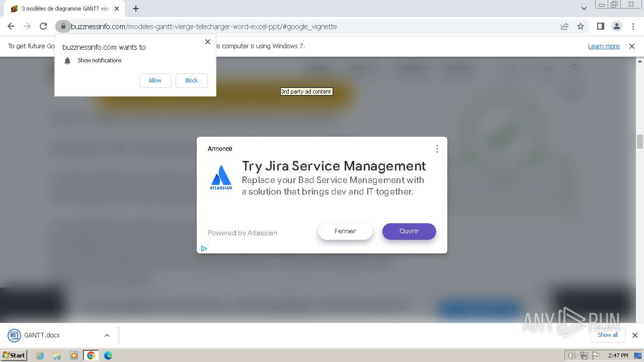The width and height of the screenshot is (644, 362).
Task: Launch Internet Explorer from taskbar
Action: tap(40, 355)
